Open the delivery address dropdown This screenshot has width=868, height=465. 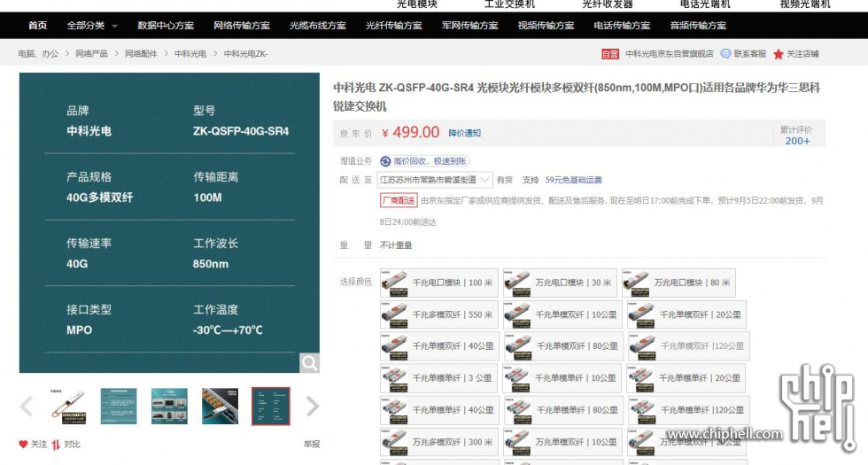[435, 180]
